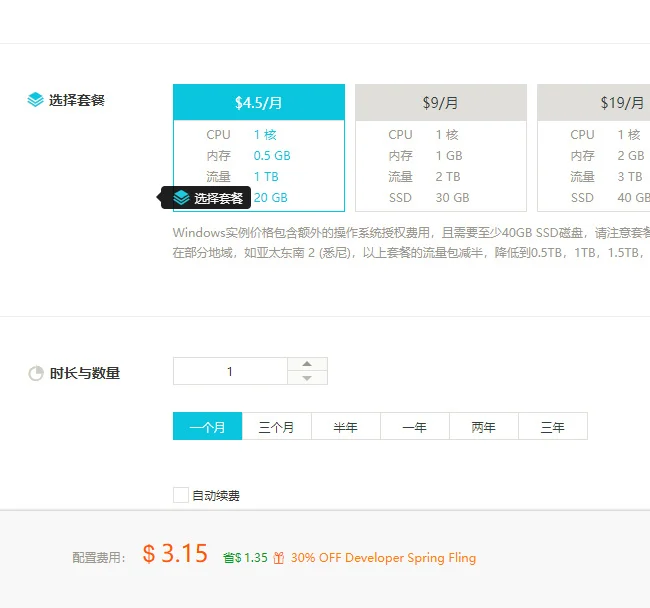
Task: Click the 在部分地域 traffic reduction note
Action: 409,252
